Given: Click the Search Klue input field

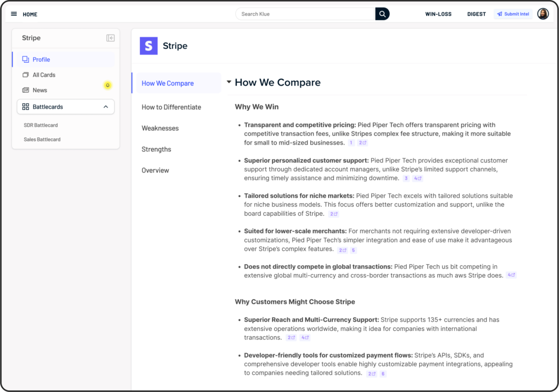Looking at the screenshot, I should click(306, 14).
